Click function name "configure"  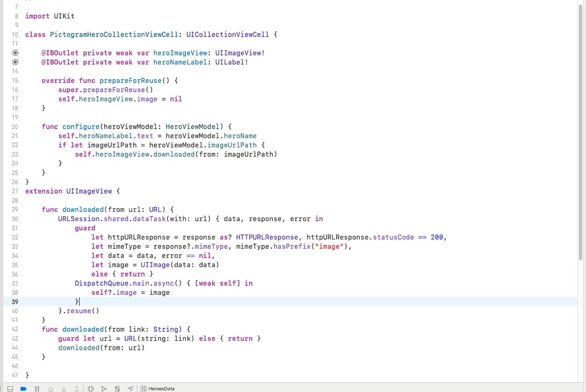pyautogui.click(x=81, y=127)
